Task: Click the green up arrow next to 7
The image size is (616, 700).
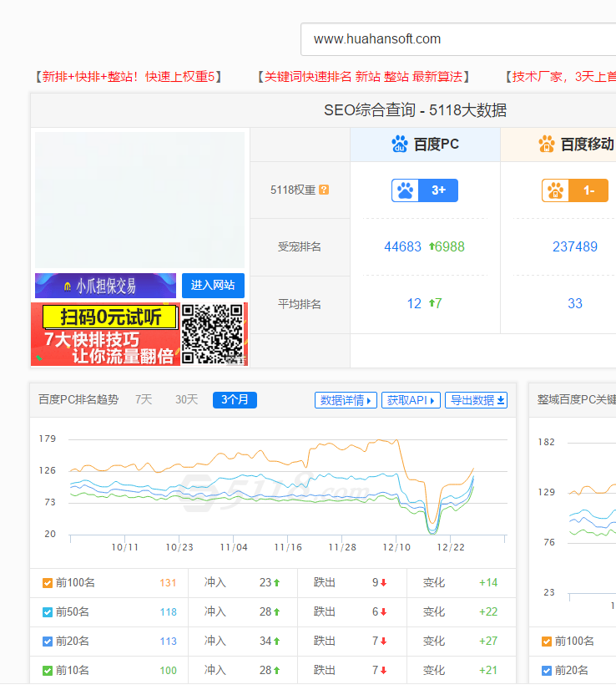Action: (432, 303)
